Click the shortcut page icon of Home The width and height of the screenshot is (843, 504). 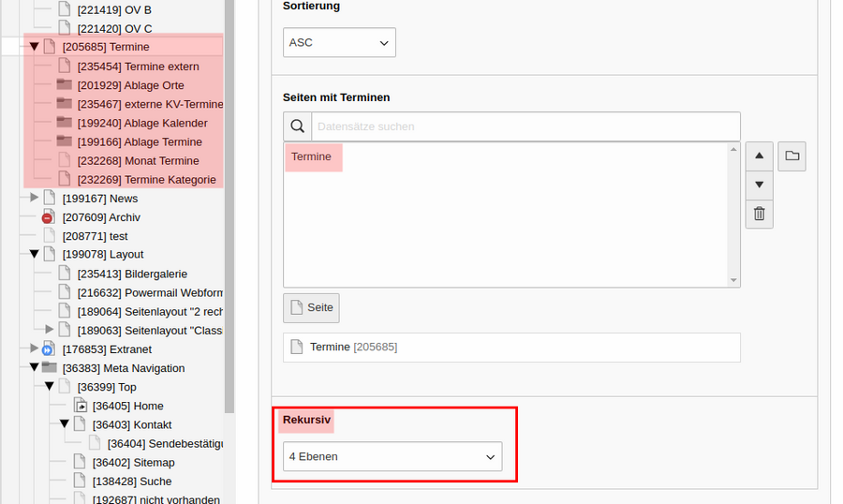point(81,406)
